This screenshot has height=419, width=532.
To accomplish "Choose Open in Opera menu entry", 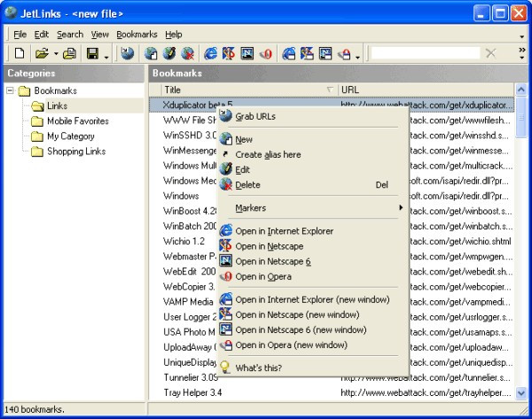I will 313,276.
